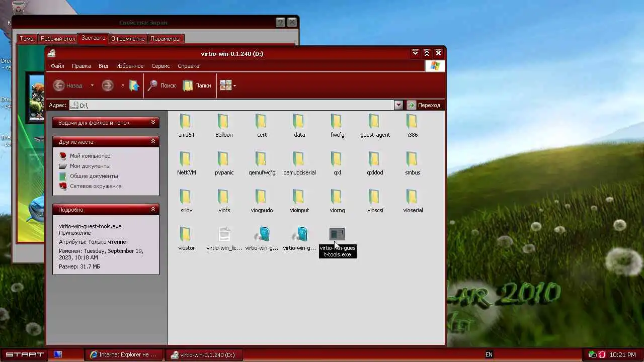Image resolution: width=644 pixels, height=362 pixels.
Task: Open the Вид menu
Action: tap(103, 66)
